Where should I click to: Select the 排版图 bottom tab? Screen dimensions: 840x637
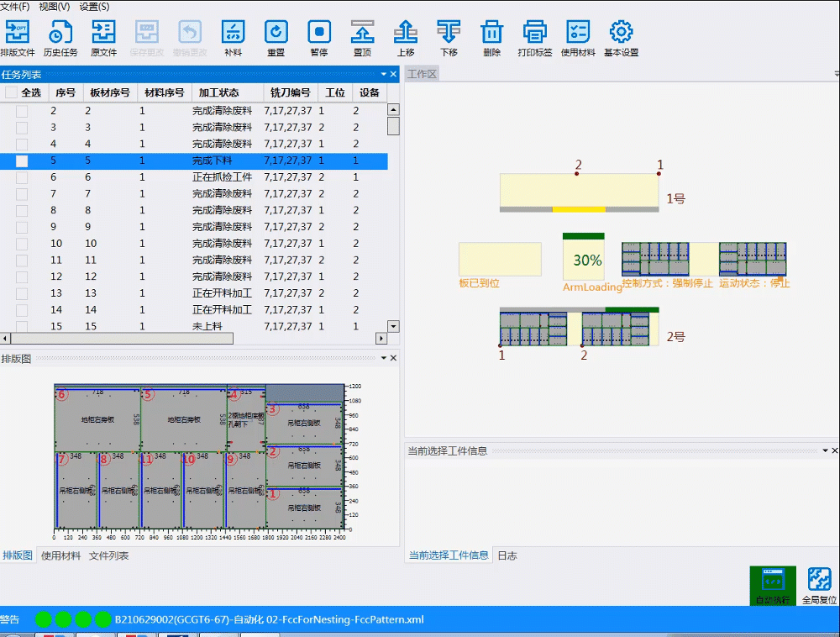tap(18, 555)
